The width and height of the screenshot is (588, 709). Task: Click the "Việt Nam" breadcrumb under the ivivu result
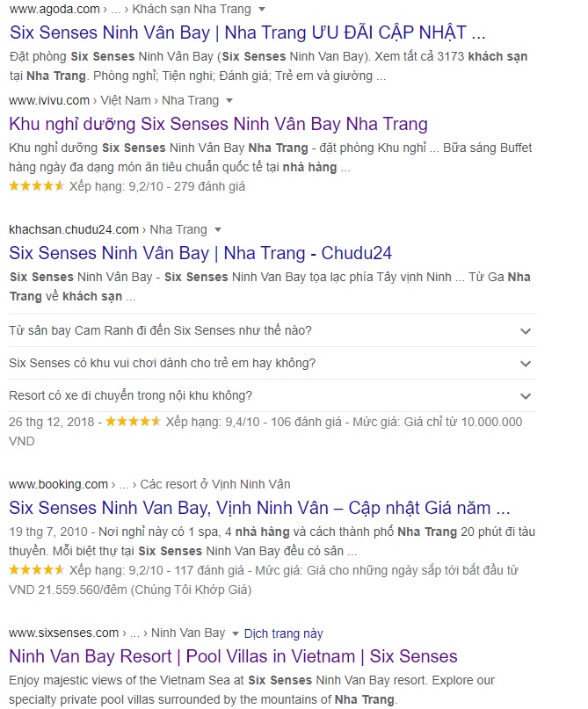[x=126, y=100]
